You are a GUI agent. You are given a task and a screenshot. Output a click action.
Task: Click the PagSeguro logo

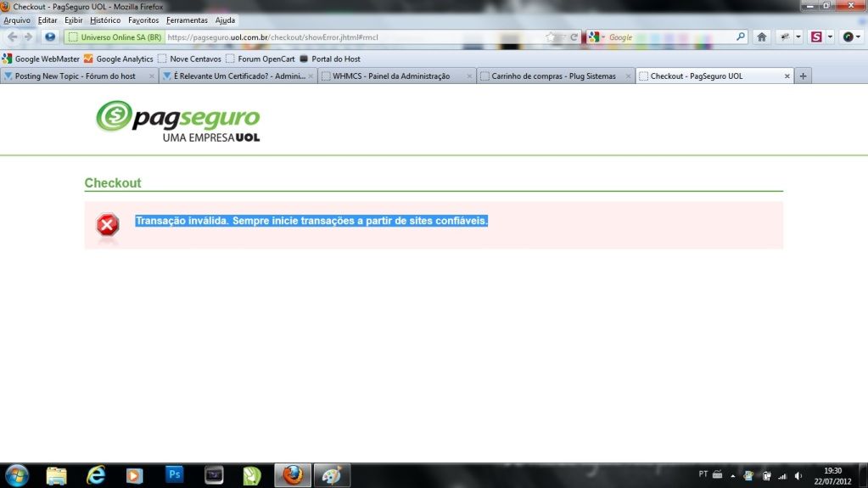pyautogui.click(x=177, y=121)
